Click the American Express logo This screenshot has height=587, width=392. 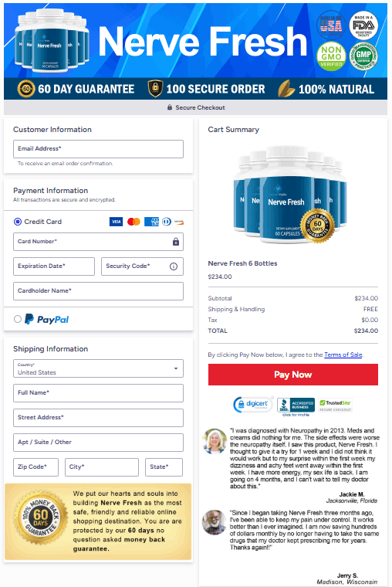pos(151,222)
